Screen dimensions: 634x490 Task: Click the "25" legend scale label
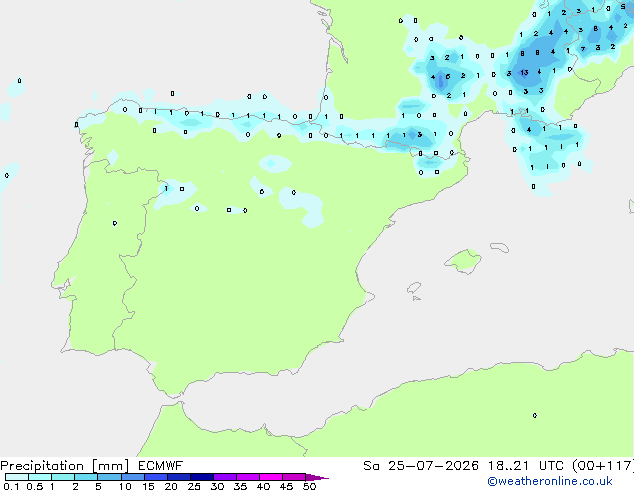click(x=194, y=486)
